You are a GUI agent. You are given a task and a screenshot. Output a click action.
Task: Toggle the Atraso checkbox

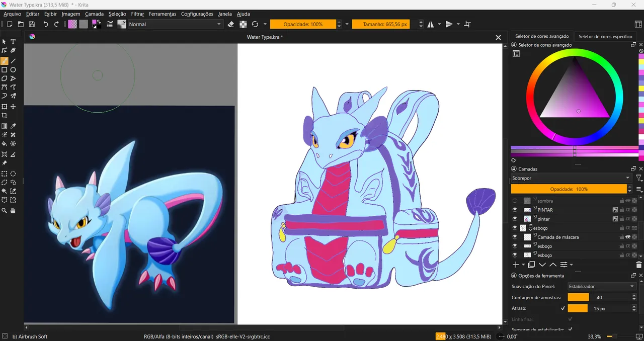point(562,308)
